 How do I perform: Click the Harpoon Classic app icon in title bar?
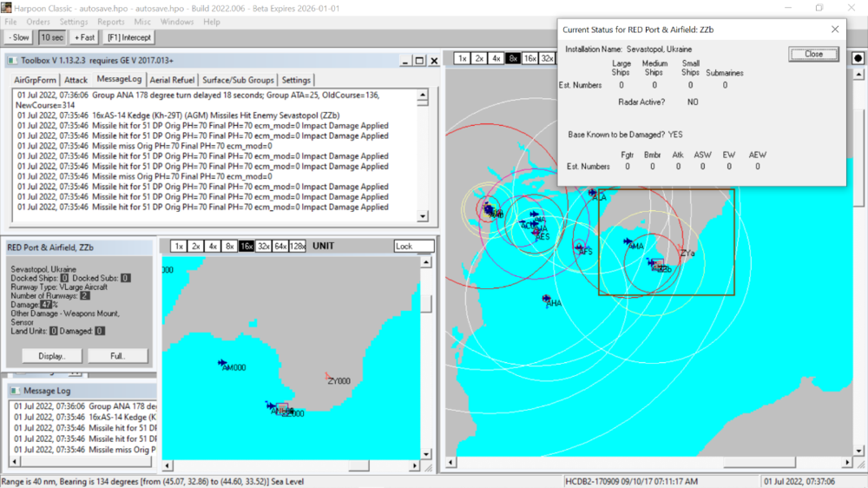click(6, 8)
